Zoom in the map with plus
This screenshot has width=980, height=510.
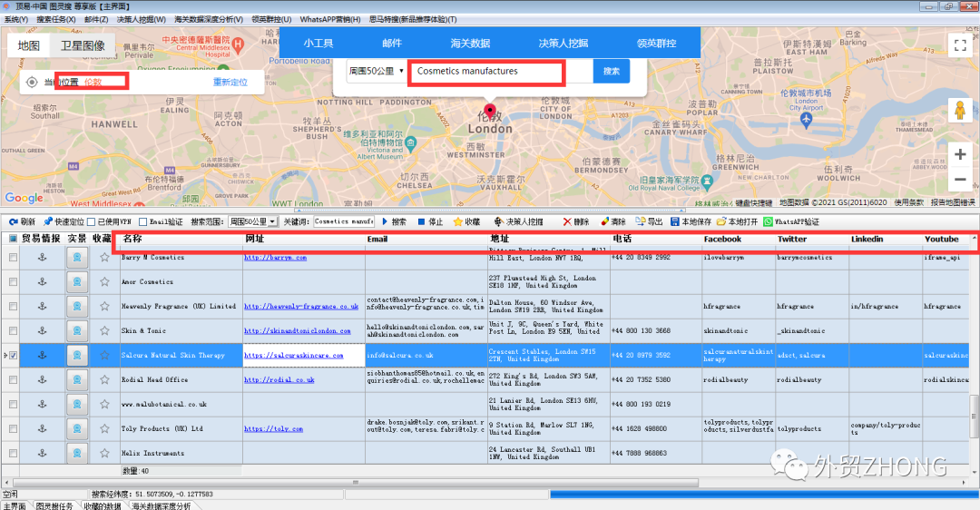960,154
